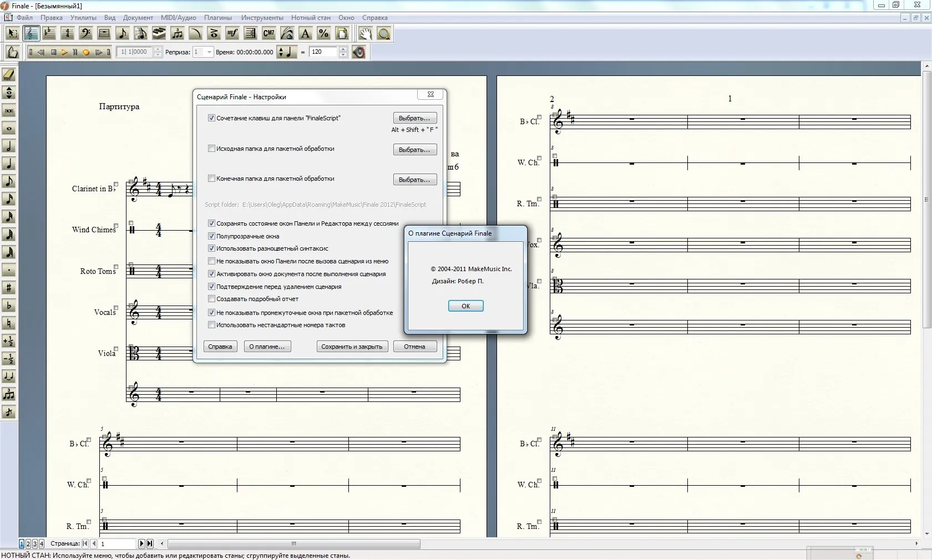This screenshot has width=932, height=560.
Task: Click OK in the plugin about dialog
Action: [466, 306]
